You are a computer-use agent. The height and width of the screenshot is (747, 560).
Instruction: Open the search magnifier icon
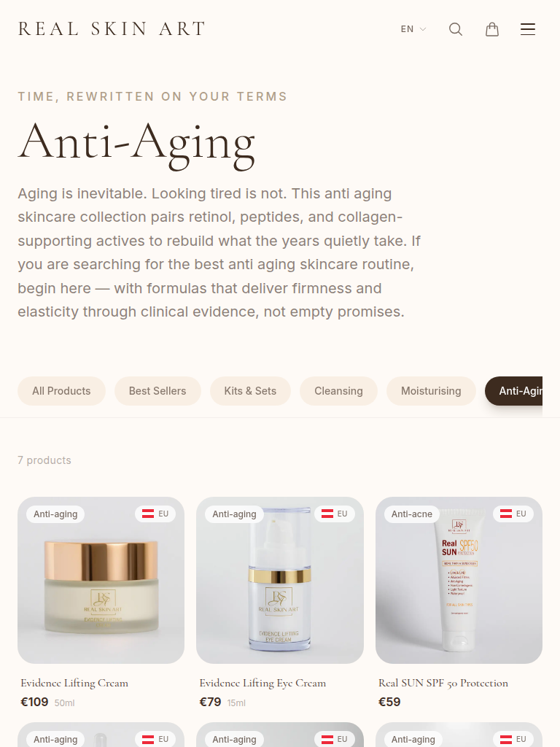click(456, 29)
